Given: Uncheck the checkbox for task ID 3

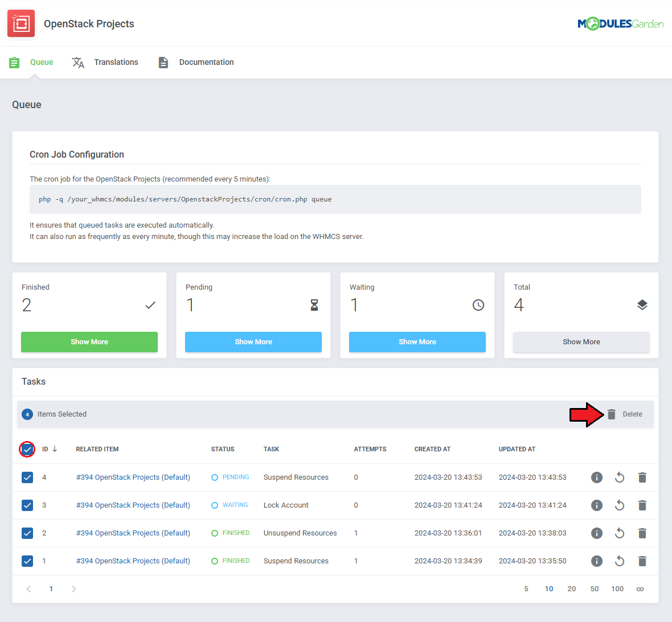Looking at the screenshot, I should coord(27,505).
